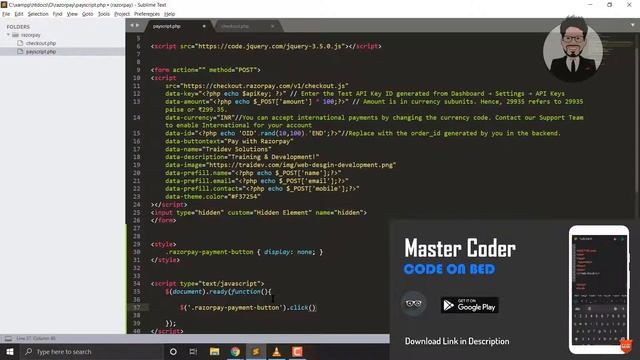This screenshot has height=360, width=640.
Task: Place cursor on the jquery-3.5.0.js script line
Action: 266,46
